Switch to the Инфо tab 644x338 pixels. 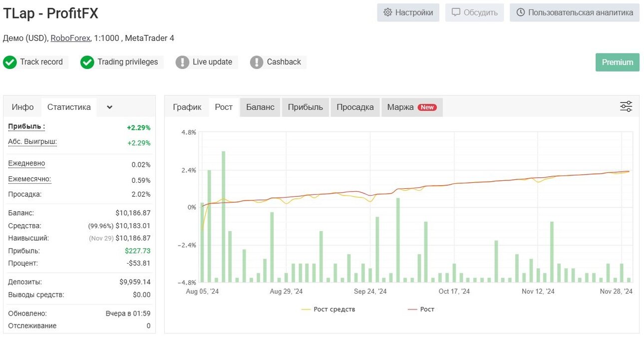pyautogui.click(x=23, y=107)
